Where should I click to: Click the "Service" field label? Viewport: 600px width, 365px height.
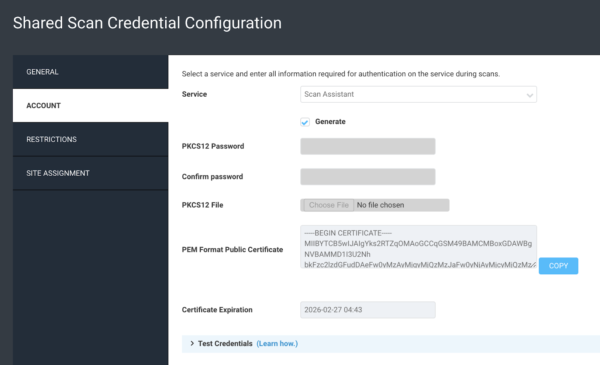(194, 94)
